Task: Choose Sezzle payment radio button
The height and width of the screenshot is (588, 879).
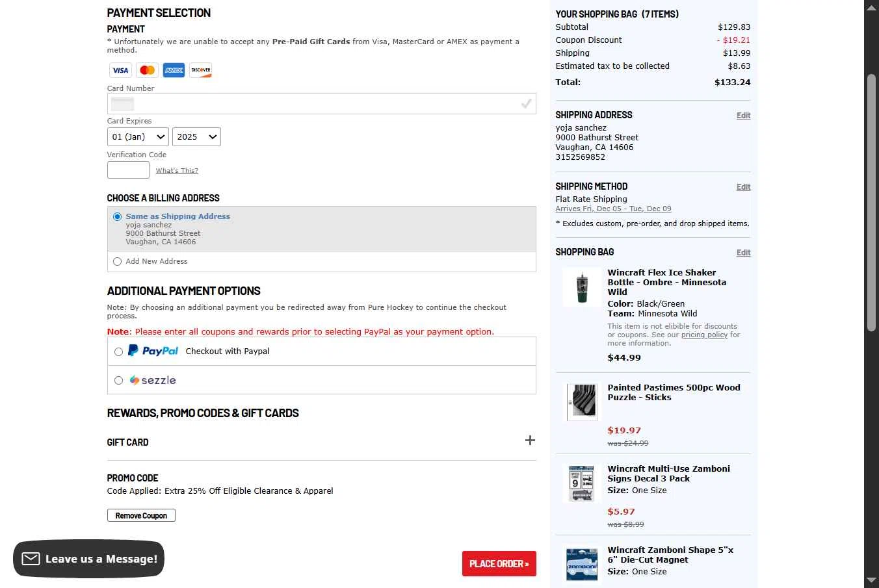Action: 118,380
